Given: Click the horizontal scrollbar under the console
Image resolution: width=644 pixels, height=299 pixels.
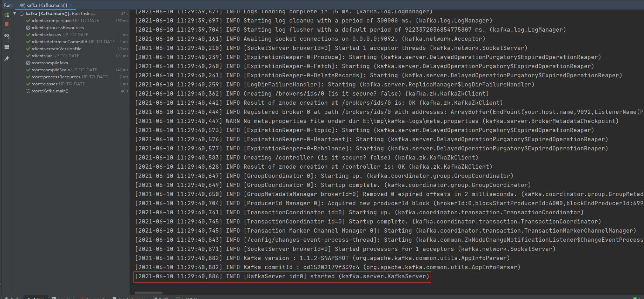Looking at the screenshot, I should pos(149,293).
